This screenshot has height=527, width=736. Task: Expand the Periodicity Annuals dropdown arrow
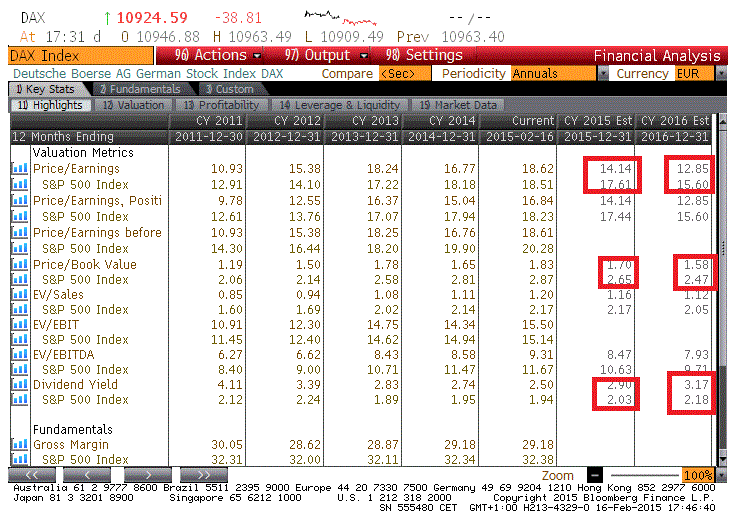(x=603, y=74)
